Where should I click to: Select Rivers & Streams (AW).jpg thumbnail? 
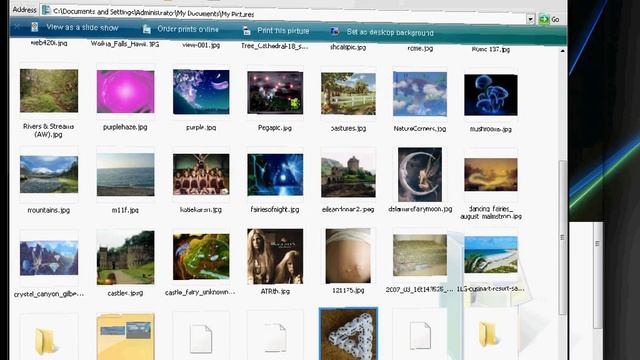coord(49,91)
